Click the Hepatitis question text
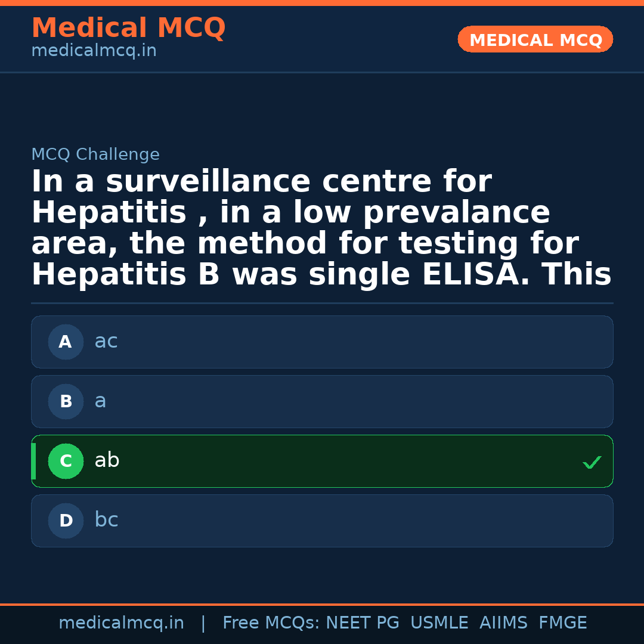 (x=321, y=228)
